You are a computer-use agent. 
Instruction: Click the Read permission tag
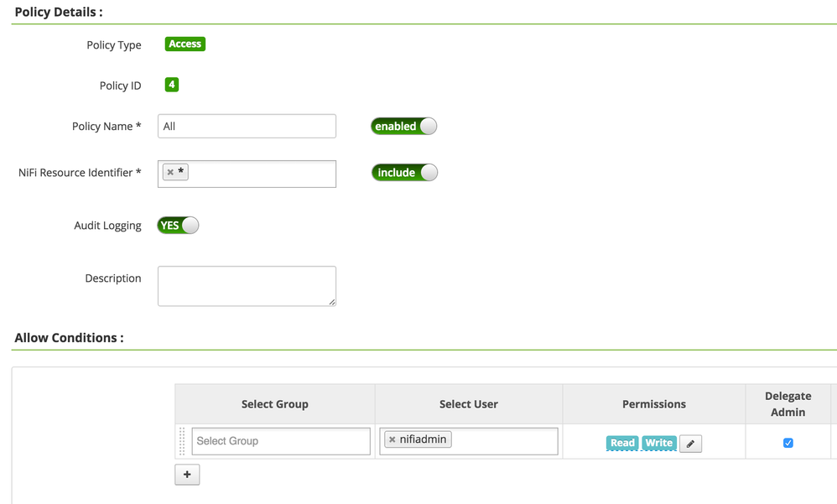pos(622,443)
